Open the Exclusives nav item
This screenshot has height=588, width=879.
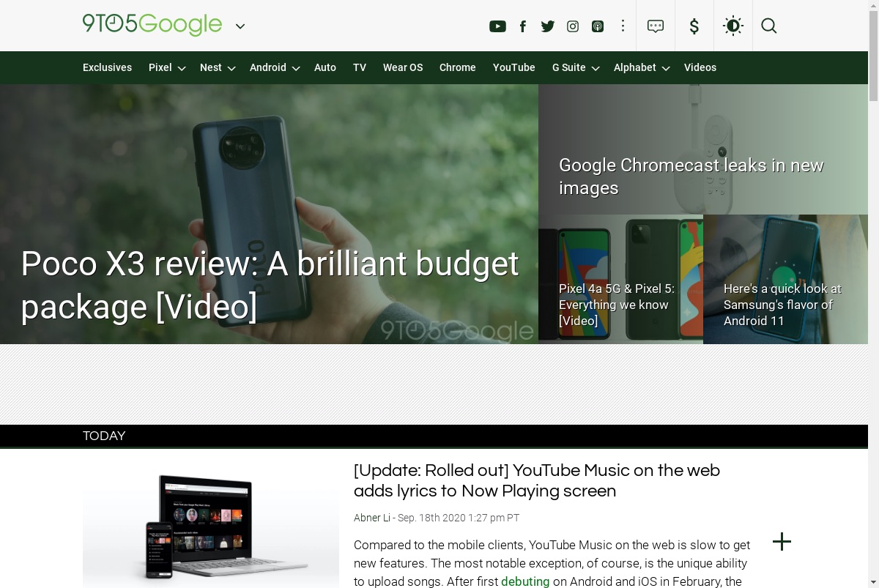[107, 67]
